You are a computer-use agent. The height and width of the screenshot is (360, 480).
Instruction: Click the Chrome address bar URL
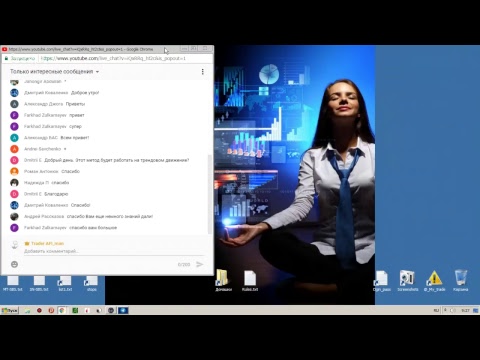pos(113,58)
